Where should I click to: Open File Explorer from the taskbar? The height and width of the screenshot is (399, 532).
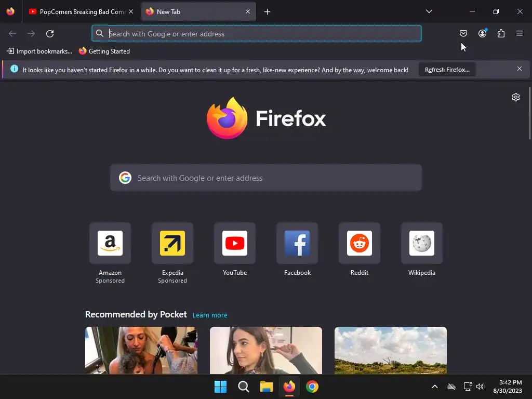pos(267,387)
